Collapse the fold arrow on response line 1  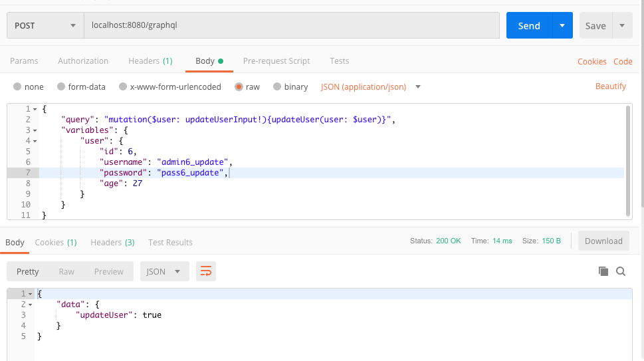[x=30, y=294]
